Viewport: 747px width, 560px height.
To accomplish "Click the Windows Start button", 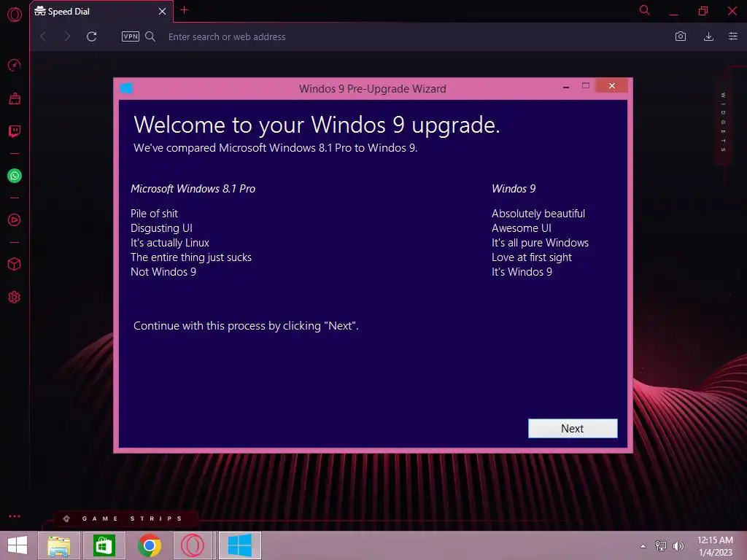I will [x=18, y=545].
